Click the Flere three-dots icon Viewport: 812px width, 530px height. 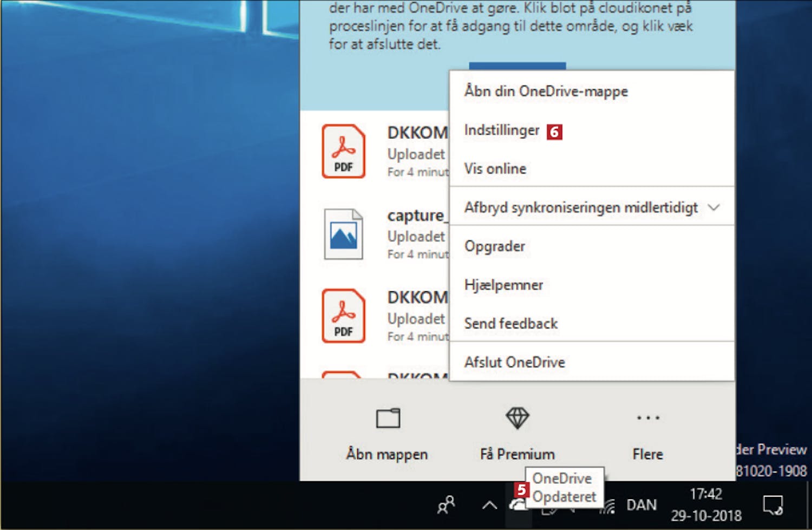(648, 417)
